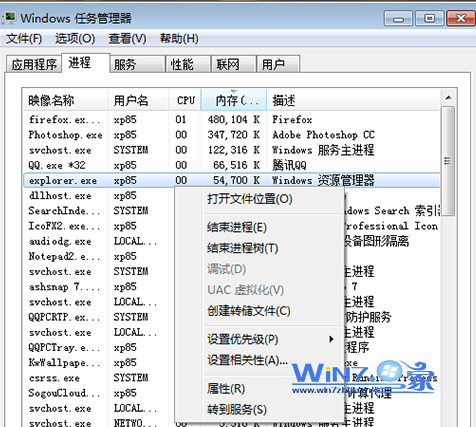Select the 进程 tab

coord(86,63)
